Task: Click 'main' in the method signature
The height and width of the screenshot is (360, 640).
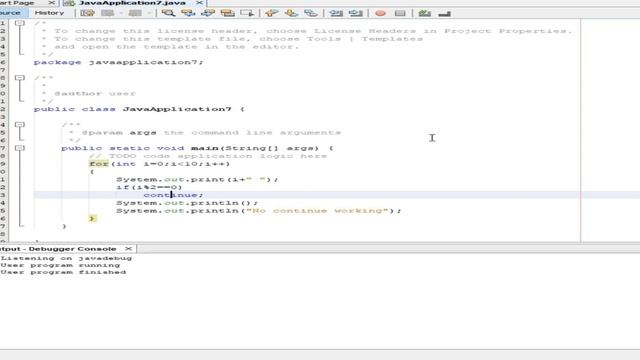Action: coord(204,148)
